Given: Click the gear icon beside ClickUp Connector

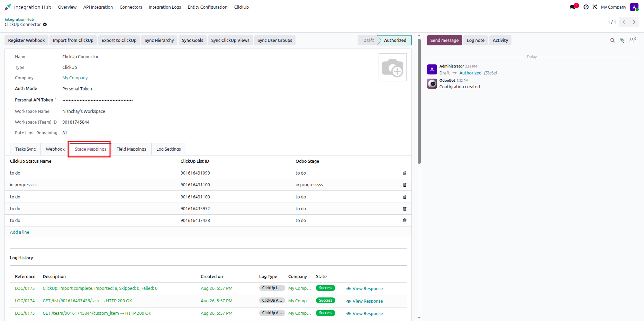Looking at the screenshot, I should click(x=45, y=25).
